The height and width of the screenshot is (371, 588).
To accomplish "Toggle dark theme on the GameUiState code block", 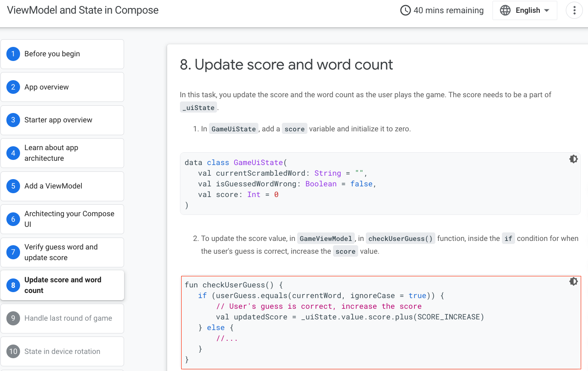I will click(573, 159).
